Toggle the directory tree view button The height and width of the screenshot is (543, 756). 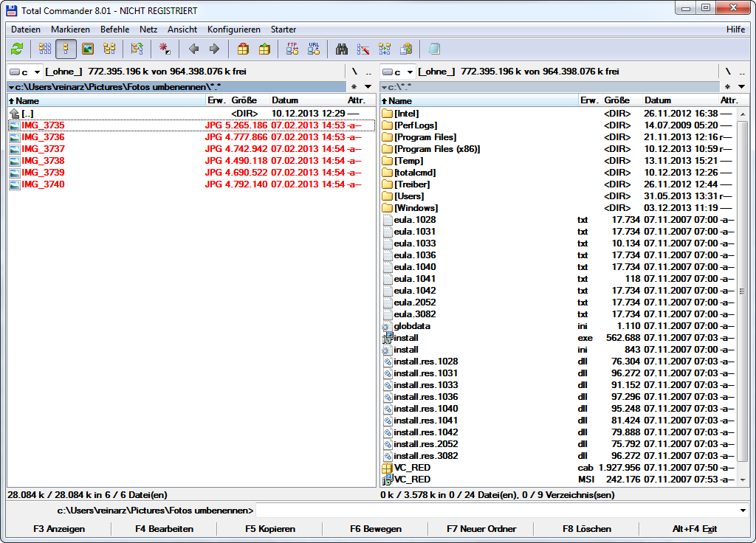click(109, 49)
